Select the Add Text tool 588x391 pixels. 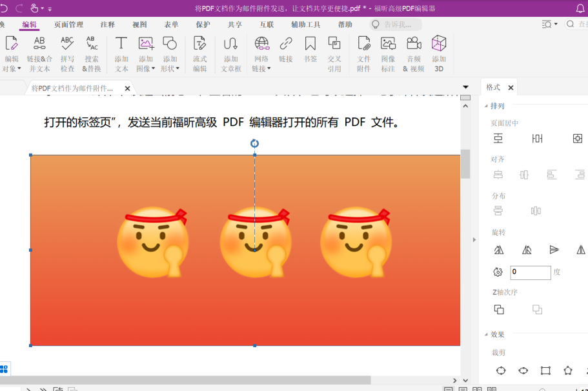tap(121, 53)
